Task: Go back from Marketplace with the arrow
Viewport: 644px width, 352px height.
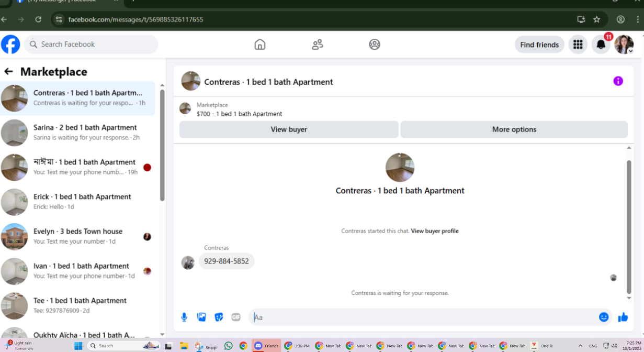Action: (x=8, y=72)
